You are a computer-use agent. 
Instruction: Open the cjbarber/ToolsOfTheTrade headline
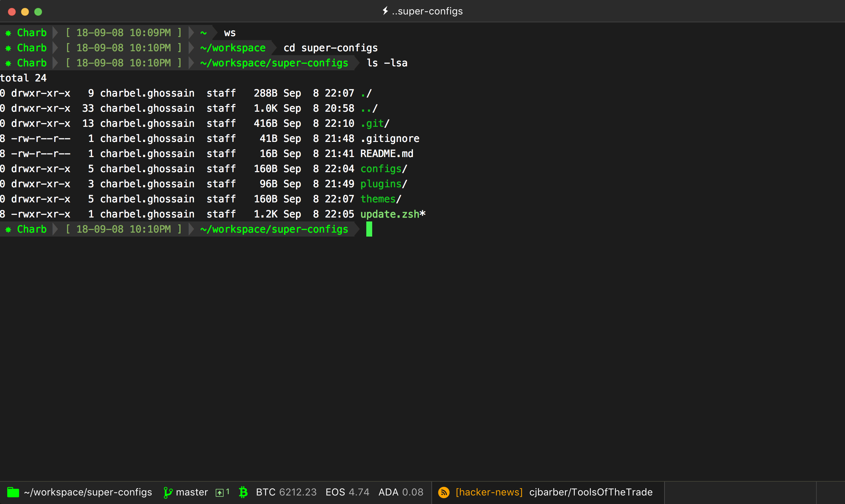[591, 492]
